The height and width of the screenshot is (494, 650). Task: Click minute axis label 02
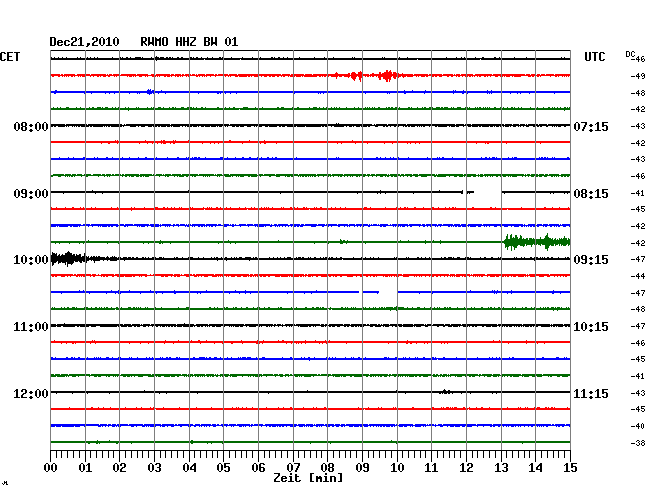[x=119, y=468]
